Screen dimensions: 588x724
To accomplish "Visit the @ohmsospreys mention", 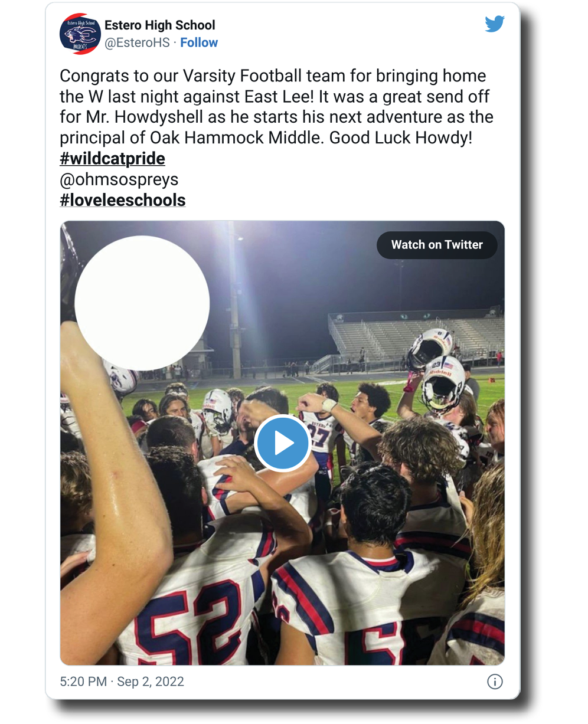I will (x=119, y=179).
